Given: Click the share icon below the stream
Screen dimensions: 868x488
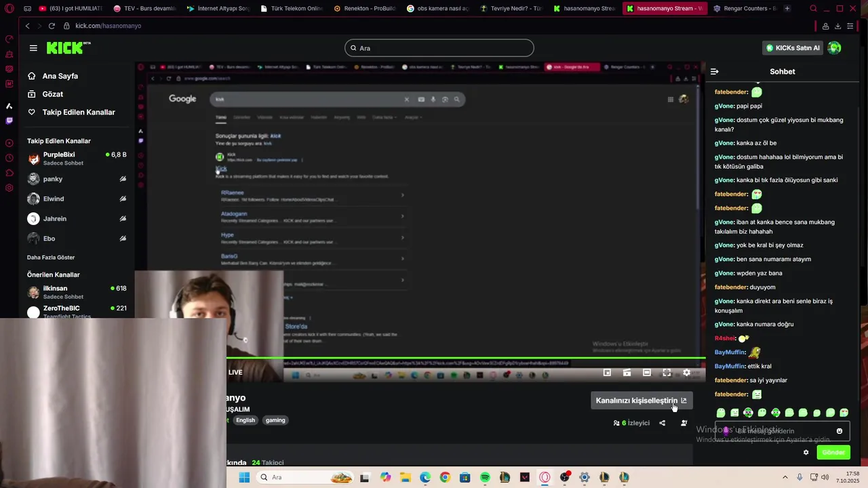Looking at the screenshot, I should point(663,423).
